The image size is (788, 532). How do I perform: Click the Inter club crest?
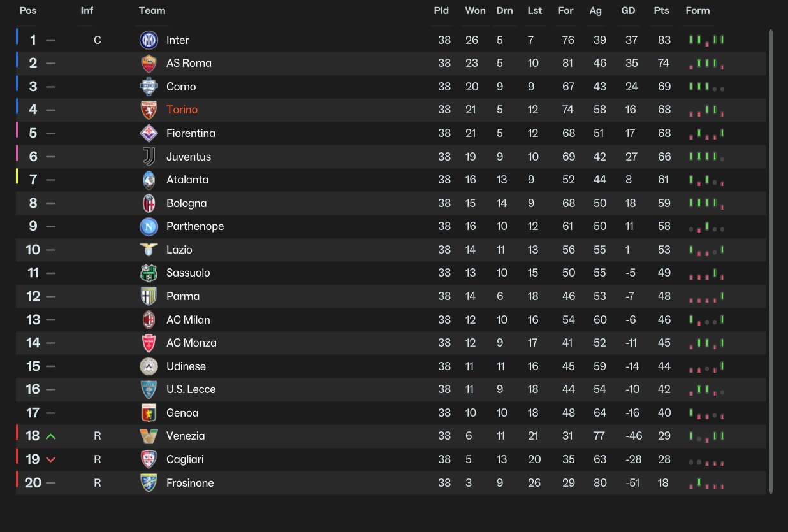tap(149, 40)
